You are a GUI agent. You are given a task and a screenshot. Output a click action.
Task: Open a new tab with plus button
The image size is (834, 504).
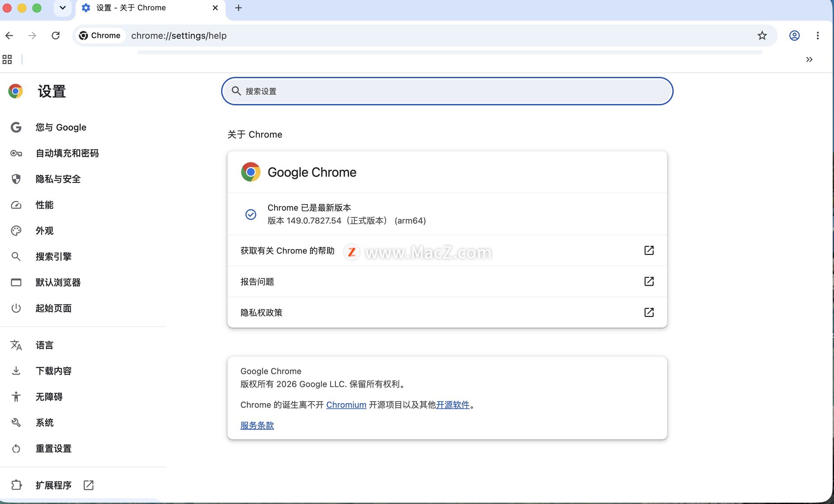pyautogui.click(x=238, y=8)
